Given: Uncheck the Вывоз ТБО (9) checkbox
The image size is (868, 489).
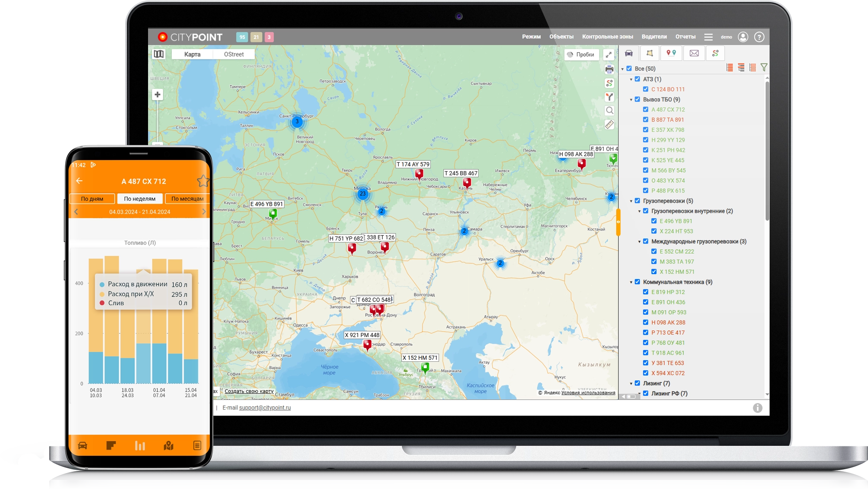Looking at the screenshot, I should (638, 99).
